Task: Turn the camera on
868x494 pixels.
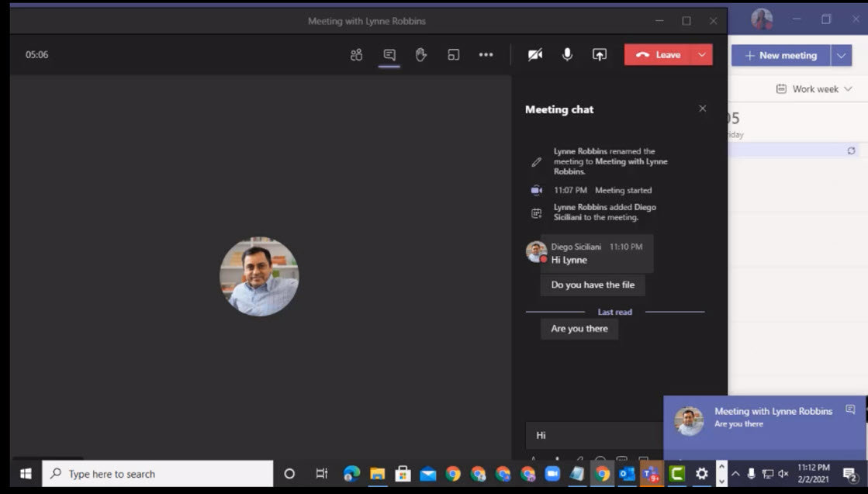Action: coord(535,55)
